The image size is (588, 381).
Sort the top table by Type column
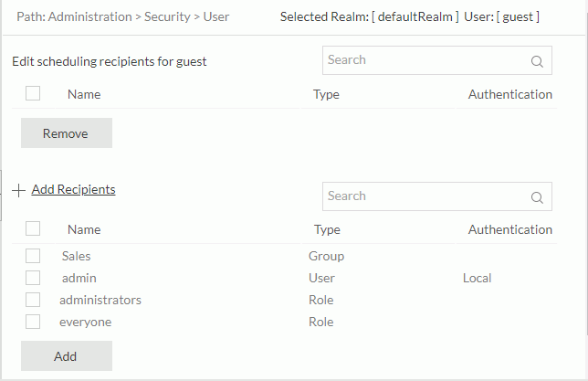coord(326,94)
